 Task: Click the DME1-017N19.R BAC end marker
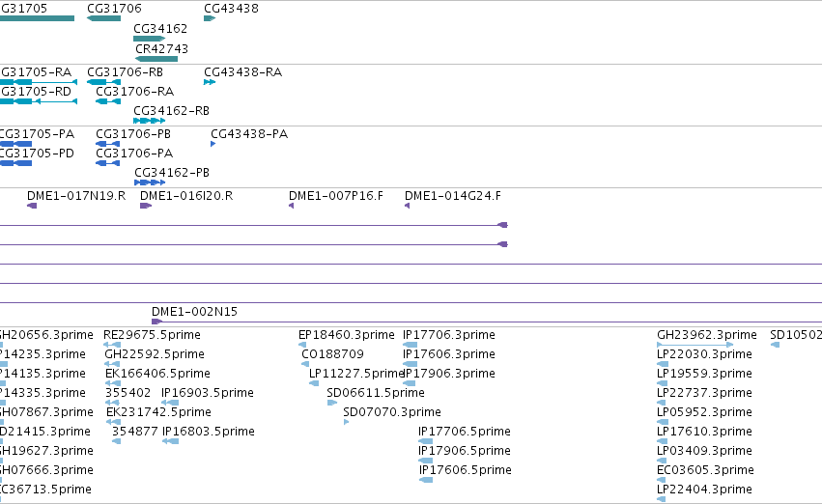point(32,206)
